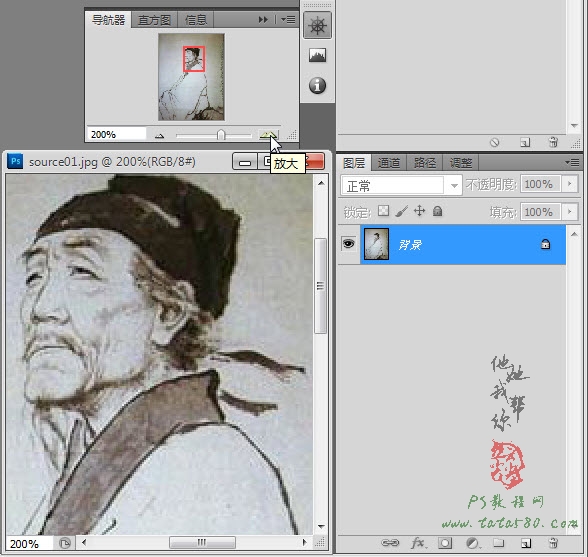Click the navigator zoom slider handle
Image resolution: width=588 pixels, height=557 pixels.
[x=221, y=135]
